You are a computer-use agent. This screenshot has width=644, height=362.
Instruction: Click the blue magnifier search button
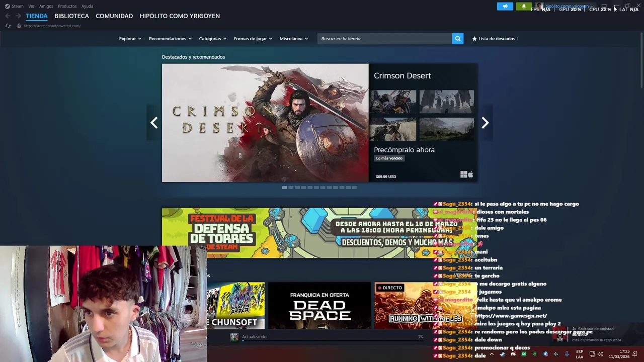pyautogui.click(x=457, y=39)
